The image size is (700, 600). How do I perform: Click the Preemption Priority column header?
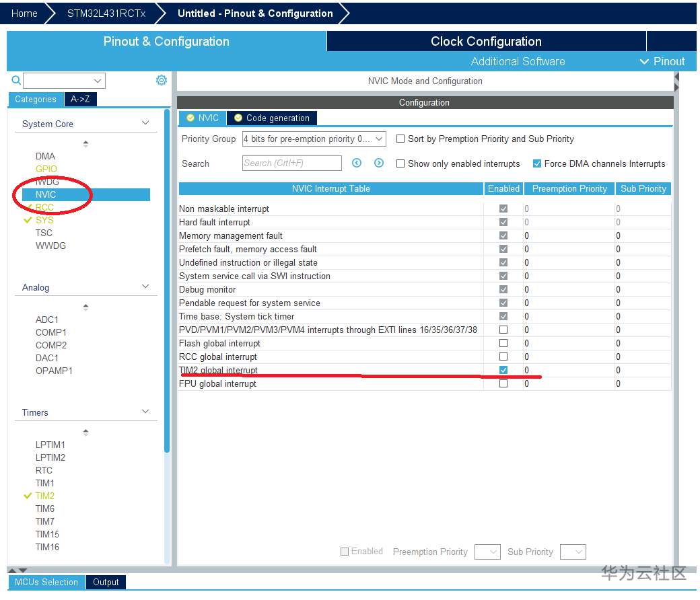tap(569, 189)
